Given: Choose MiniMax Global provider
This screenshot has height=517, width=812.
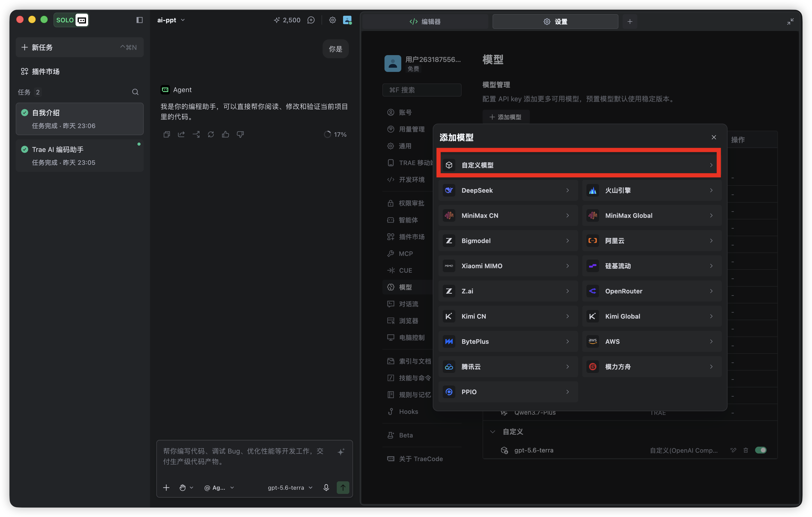Looking at the screenshot, I should [x=651, y=215].
